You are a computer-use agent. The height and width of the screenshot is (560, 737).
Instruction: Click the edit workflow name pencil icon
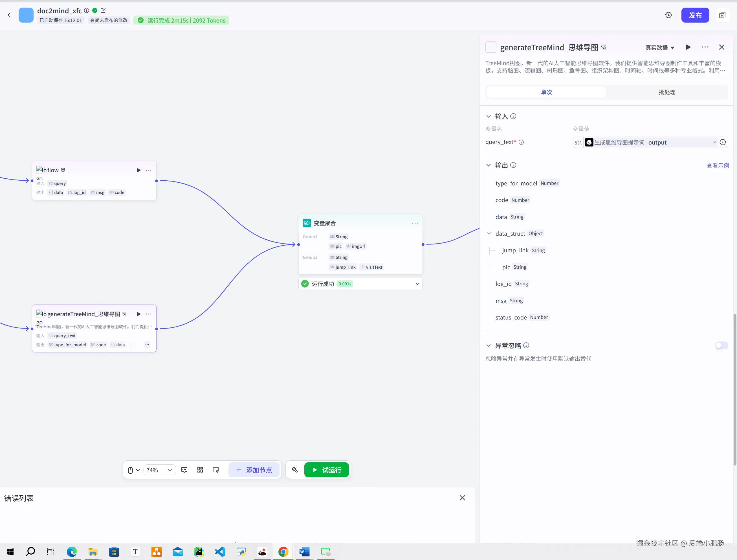point(103,10)
